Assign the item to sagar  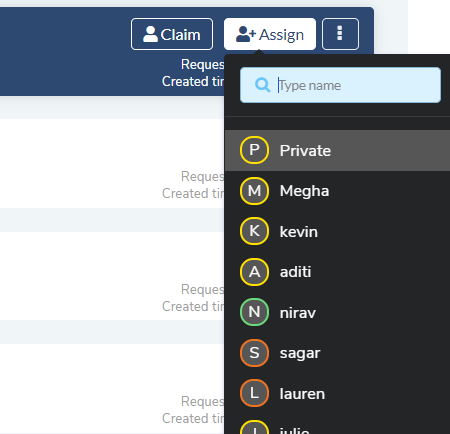[337, 353]
